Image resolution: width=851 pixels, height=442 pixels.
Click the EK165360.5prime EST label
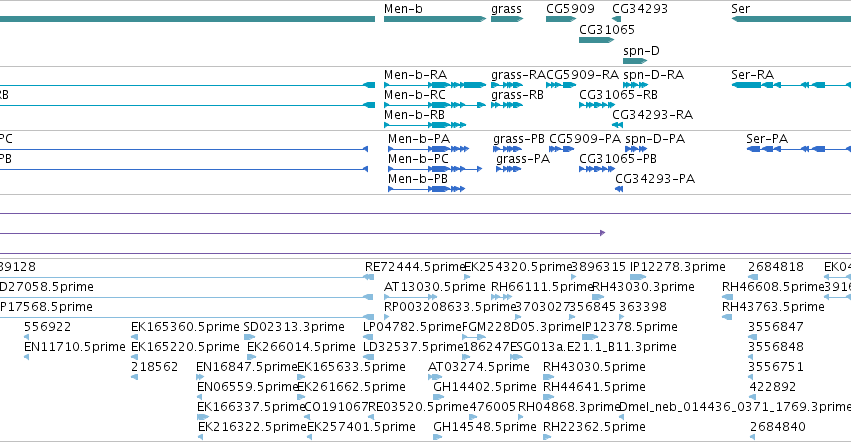(x=185, y=326)
